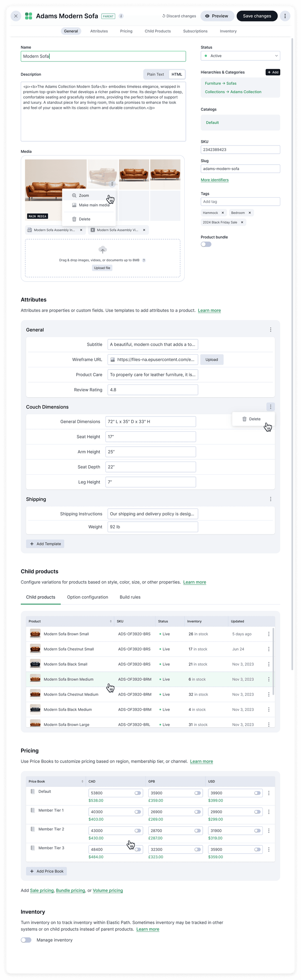Switch description editor to Plain Text
The height and width of the screenshot is (980, 301).
coord(156,75)
